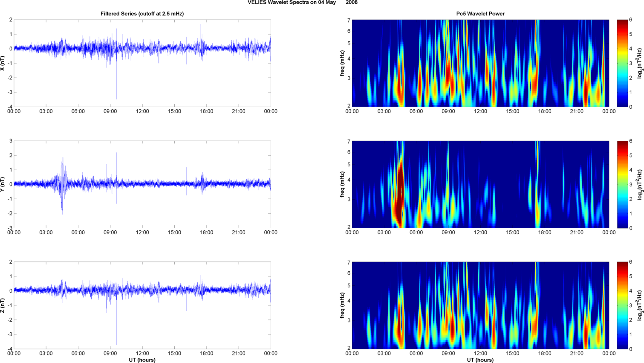Click freq (mHz) label of middle wavelet spectrum
The width and height of the screenshot is (644, 363).
tap(342, 184)
